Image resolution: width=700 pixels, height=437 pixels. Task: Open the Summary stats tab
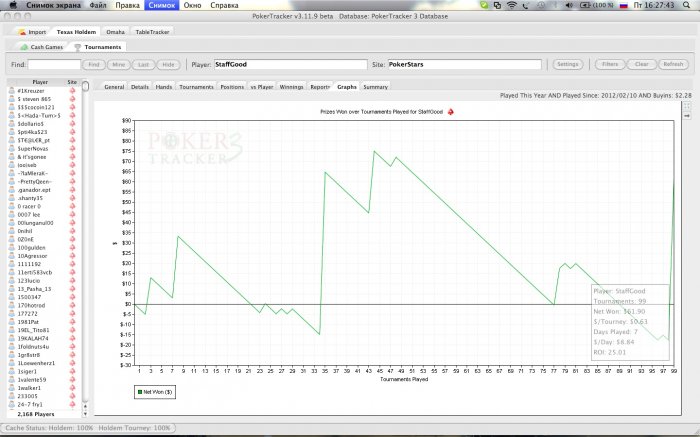click(x=375, y=87)
